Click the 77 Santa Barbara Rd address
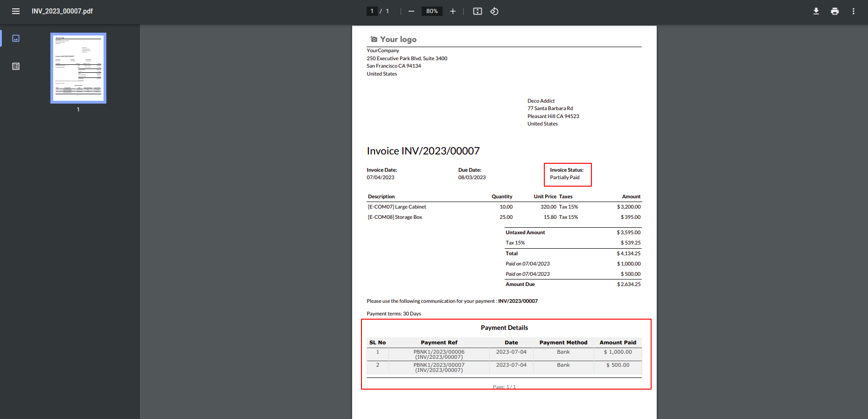This screenshot has height=419, width=868. pyautogui.click(x=550, y=109)
